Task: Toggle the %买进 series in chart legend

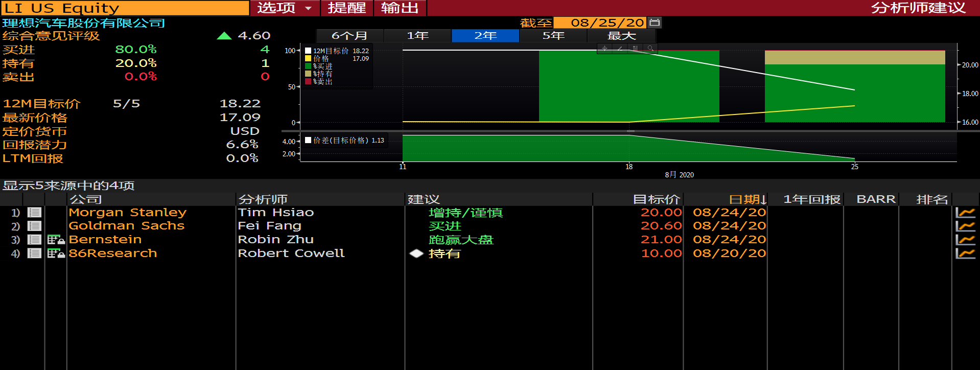Action: (308, 66)
